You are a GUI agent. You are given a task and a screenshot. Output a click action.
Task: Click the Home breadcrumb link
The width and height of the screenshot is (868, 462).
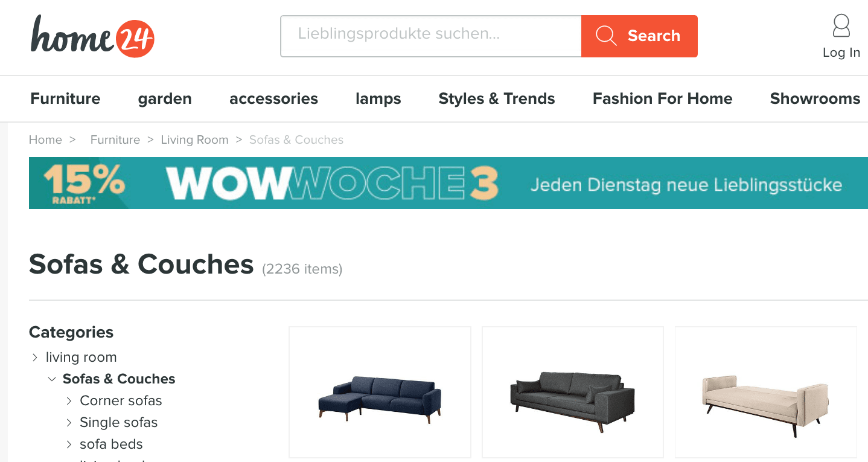pos(45,140)
